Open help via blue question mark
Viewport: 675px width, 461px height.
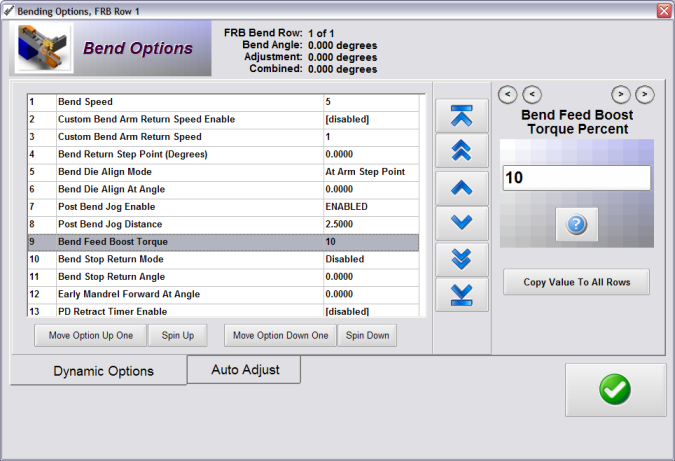tap(576, 225)
